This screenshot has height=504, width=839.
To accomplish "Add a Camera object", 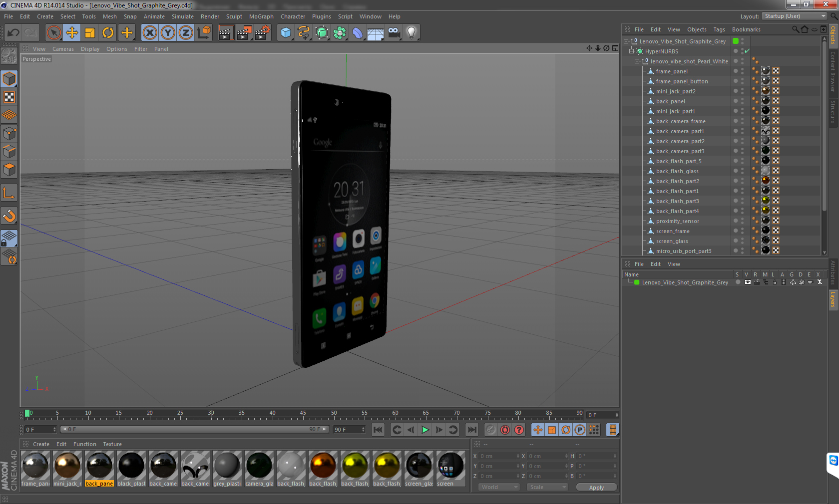I will tap(394, 33).
